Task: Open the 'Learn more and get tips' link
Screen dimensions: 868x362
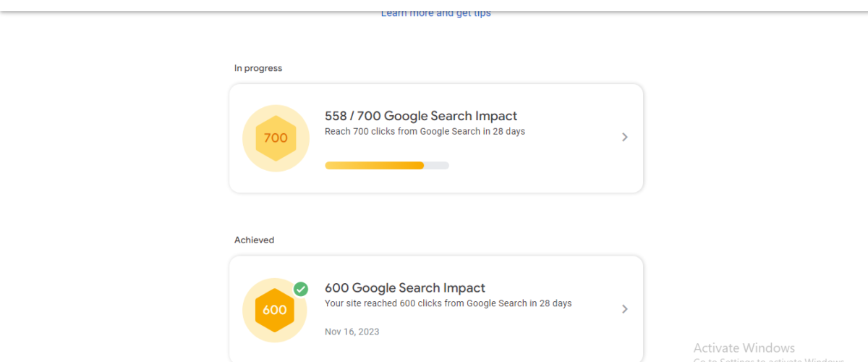Action: coord(436,13)
